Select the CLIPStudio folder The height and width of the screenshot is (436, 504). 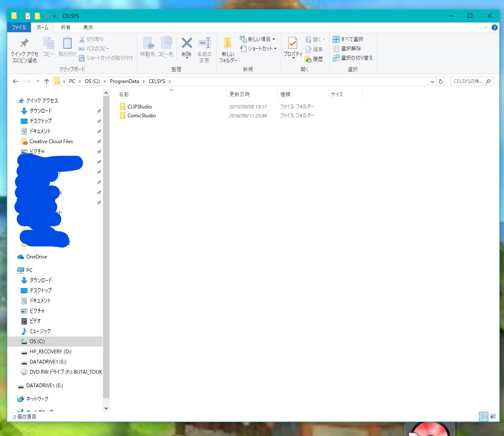(139, 107)
